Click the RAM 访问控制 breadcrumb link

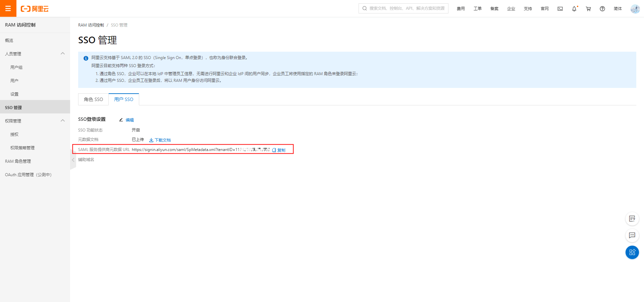(91, 25)
